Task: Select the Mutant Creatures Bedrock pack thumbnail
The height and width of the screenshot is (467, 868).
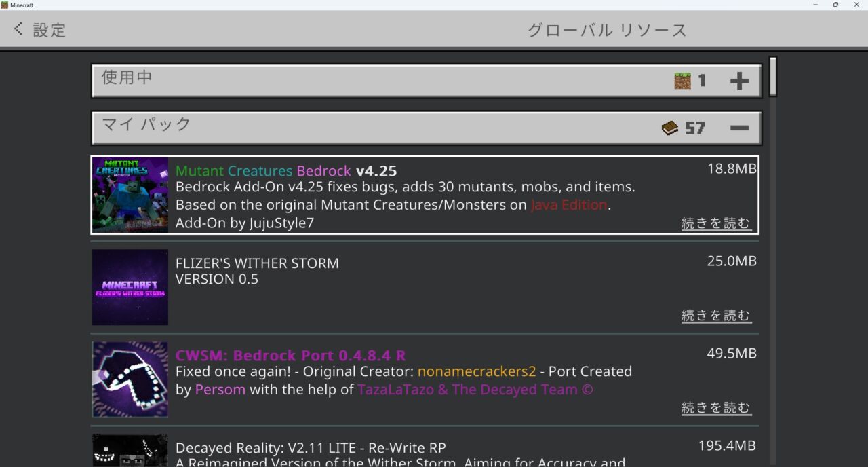Action: (130, 195)
